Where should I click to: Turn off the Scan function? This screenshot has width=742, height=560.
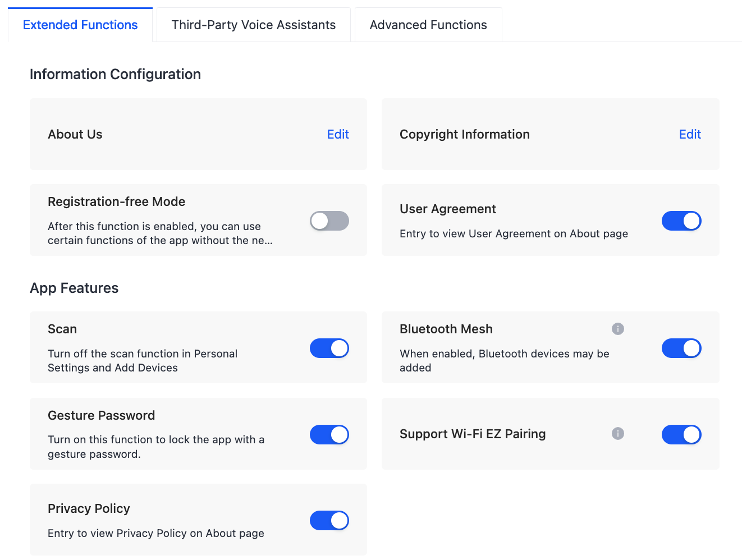pyautogui.click(x=329, y=348)
